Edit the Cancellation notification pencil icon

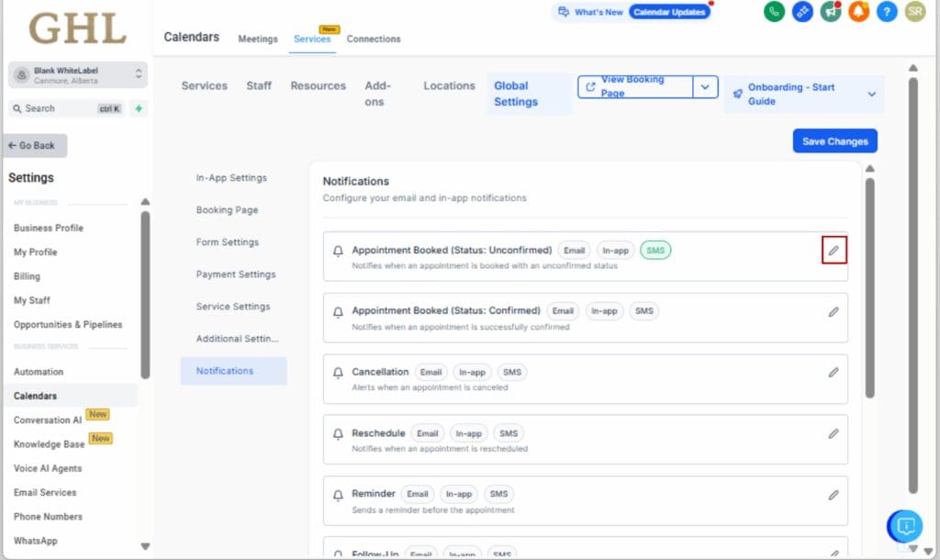(x=834, y=372)
